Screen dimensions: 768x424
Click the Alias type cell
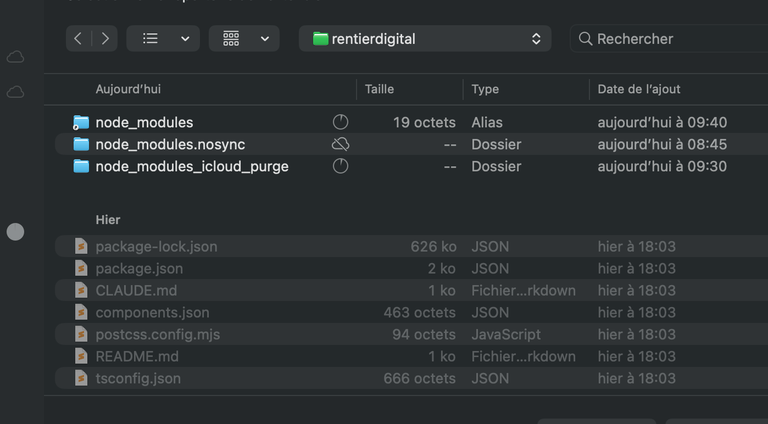(487, 122)
